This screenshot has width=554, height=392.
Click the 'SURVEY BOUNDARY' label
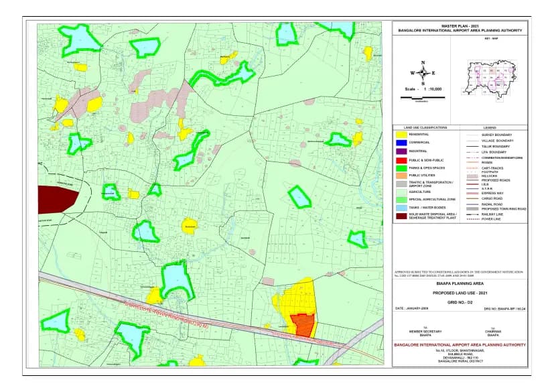pyautogui.click(x=496, y=135)
